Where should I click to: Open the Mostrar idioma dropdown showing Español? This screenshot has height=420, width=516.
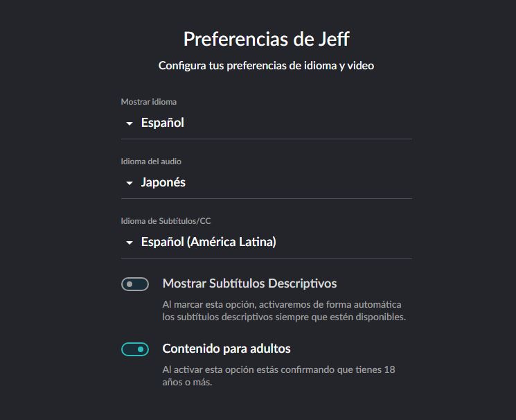(x=266, y=123)
